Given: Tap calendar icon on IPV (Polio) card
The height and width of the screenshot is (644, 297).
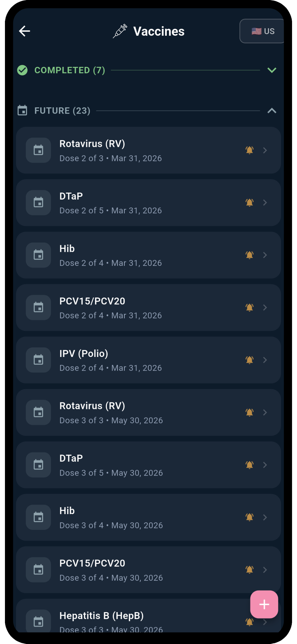Looking at the screenshot, I should pos(38,360).
